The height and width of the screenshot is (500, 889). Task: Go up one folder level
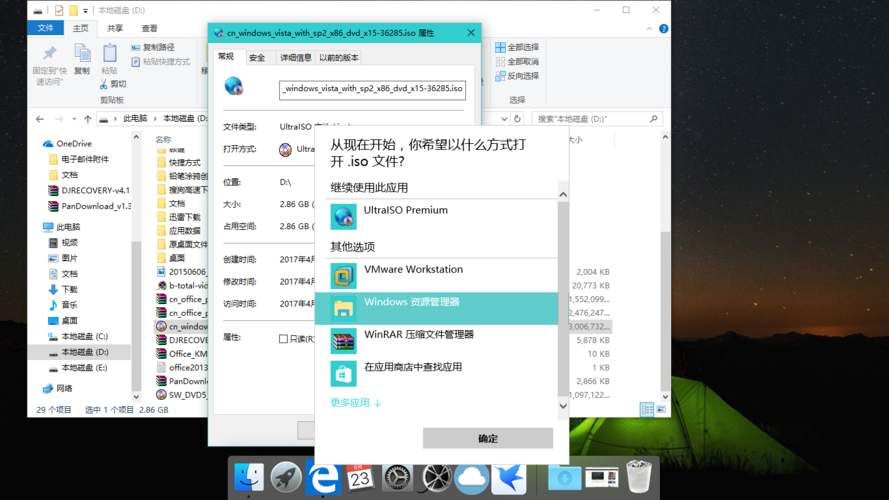coord(87,119)
